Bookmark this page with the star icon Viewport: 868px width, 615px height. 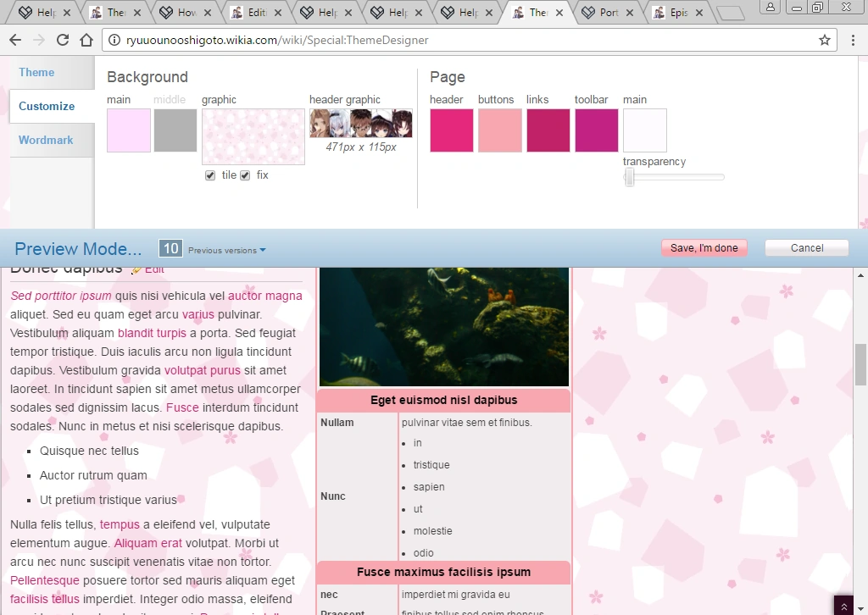pos(824,40)
